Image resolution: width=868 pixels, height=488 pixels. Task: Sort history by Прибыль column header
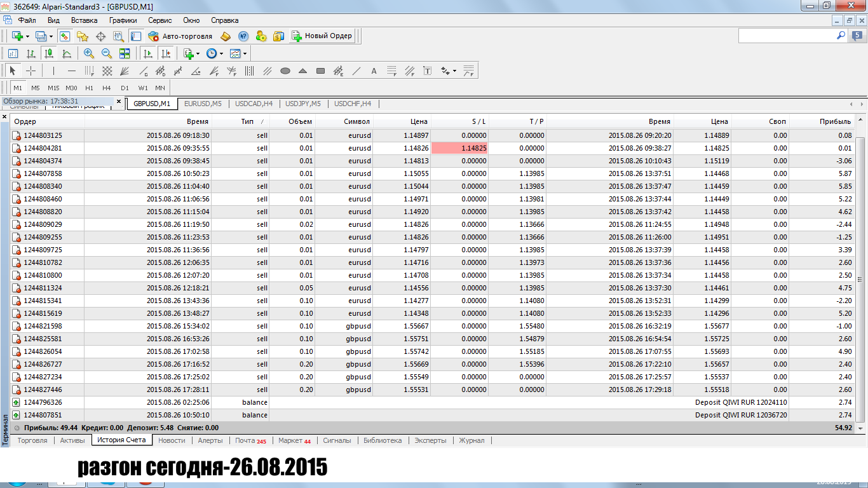(835, 121)
